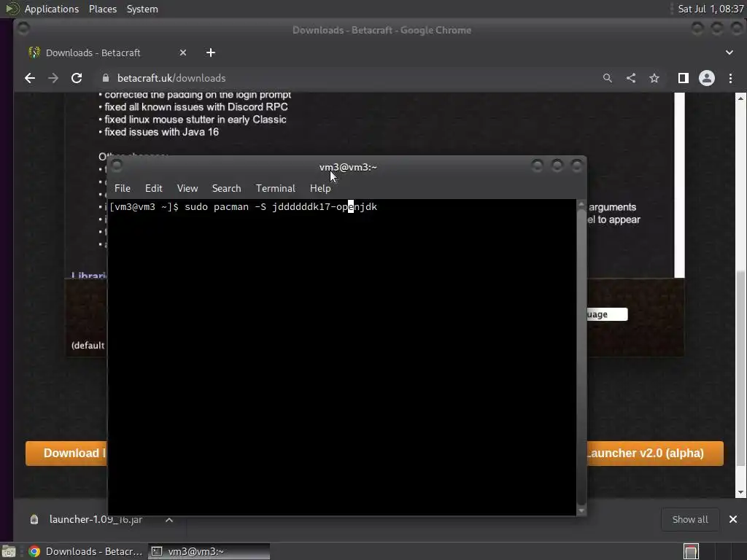Open the terminal View menu
Image resolution: width=747 pixels, height=560 pixels.
pos(187,188)
